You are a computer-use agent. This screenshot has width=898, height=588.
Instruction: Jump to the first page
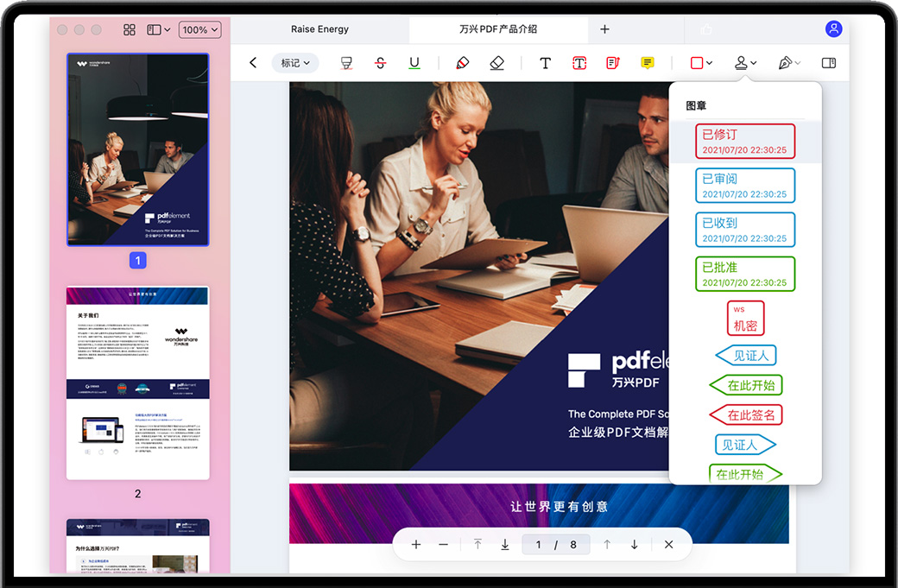(x=477, y=545)
